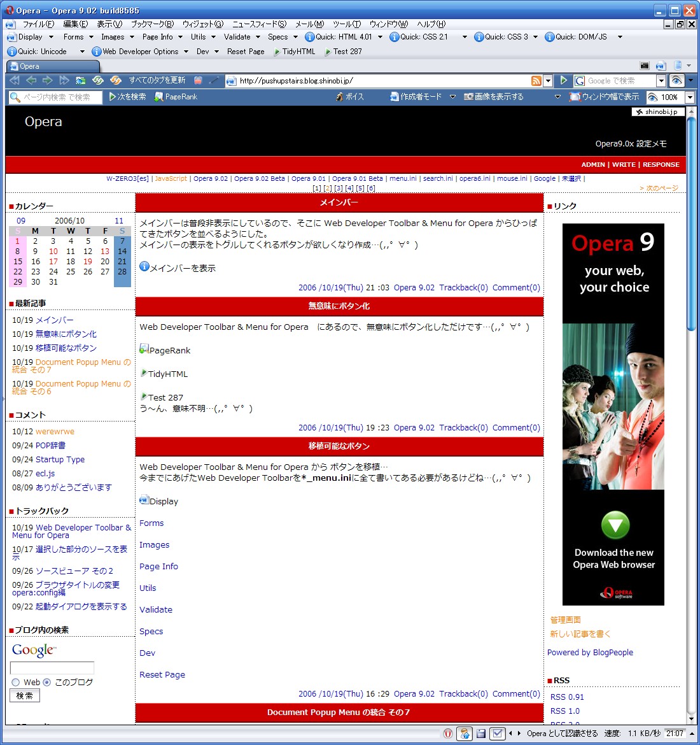This screenshot has height=745, width=700.
Task: Run TidyHTML toolbar button
Action: click(x=295, y=52)
